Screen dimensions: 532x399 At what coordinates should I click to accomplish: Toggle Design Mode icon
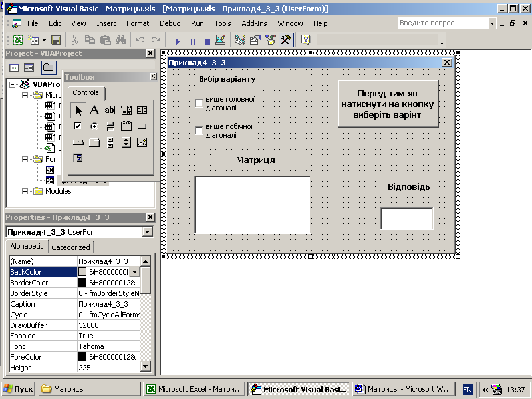221,41
